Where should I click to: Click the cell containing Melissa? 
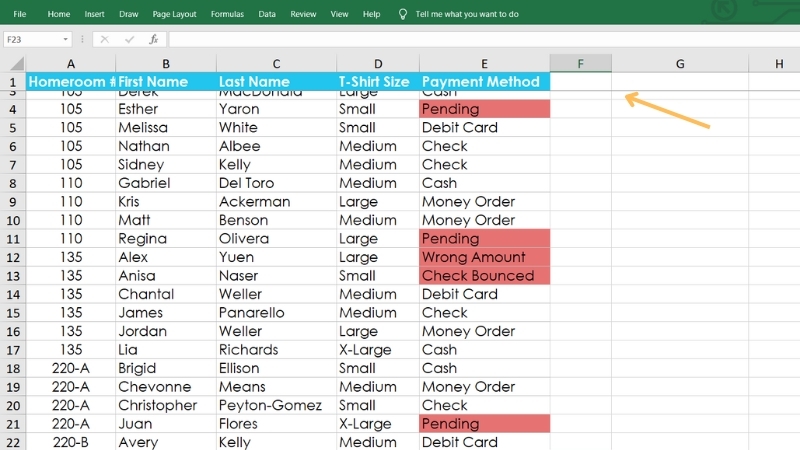(x=166, y=128)
